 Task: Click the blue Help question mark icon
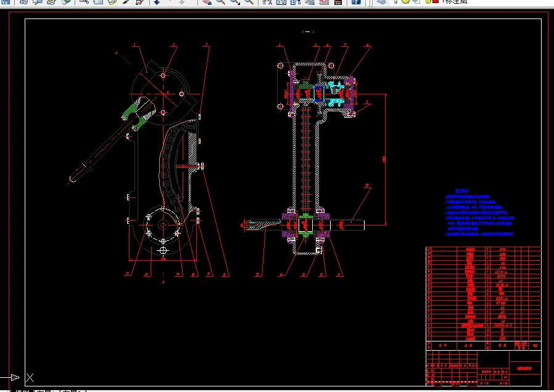click(356, 2)
